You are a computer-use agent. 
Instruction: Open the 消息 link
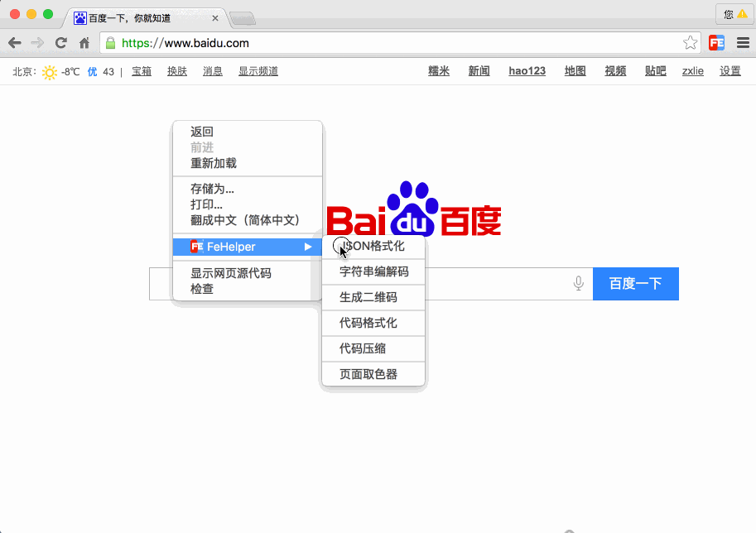(x=213, y=71)
